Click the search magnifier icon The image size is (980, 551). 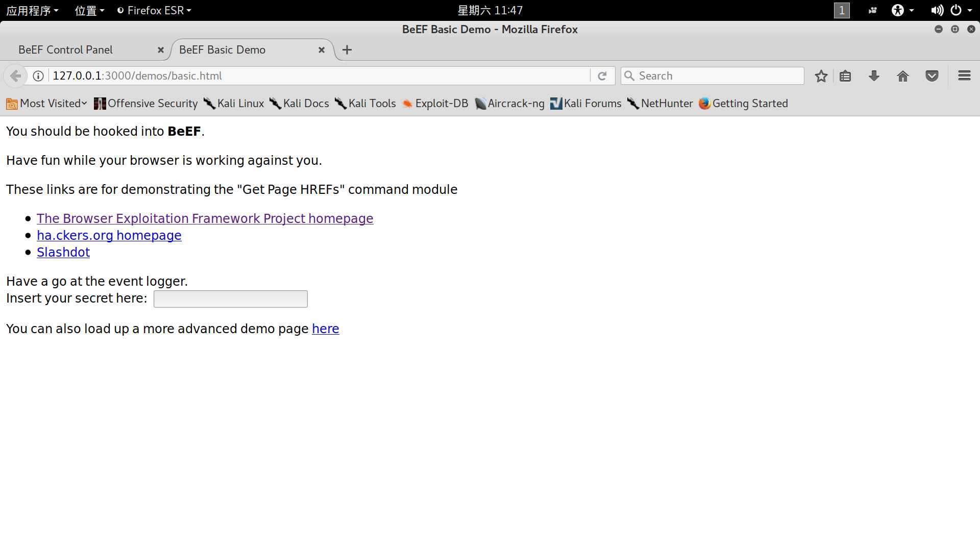coord(629,76)
